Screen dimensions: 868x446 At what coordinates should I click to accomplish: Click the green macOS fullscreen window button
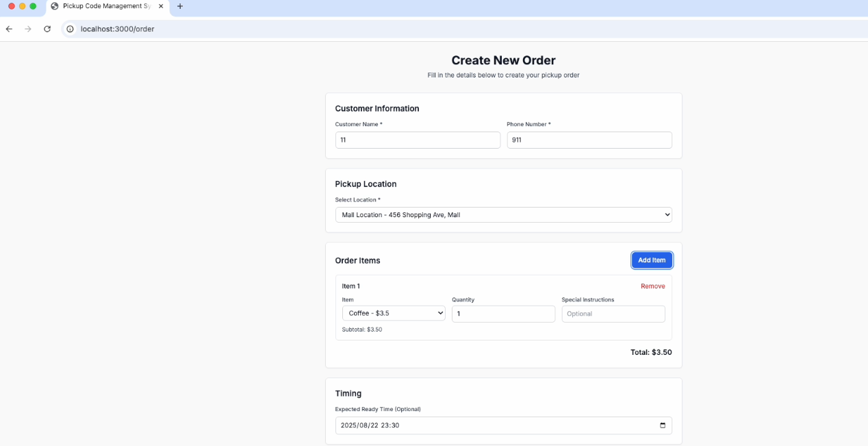[33, 6]
